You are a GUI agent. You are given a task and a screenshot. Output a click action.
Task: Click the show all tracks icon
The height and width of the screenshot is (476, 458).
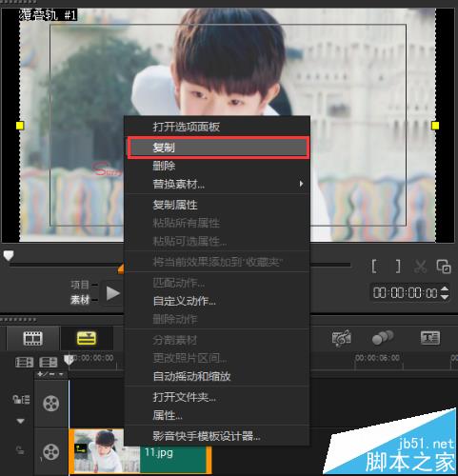point(21,399)
